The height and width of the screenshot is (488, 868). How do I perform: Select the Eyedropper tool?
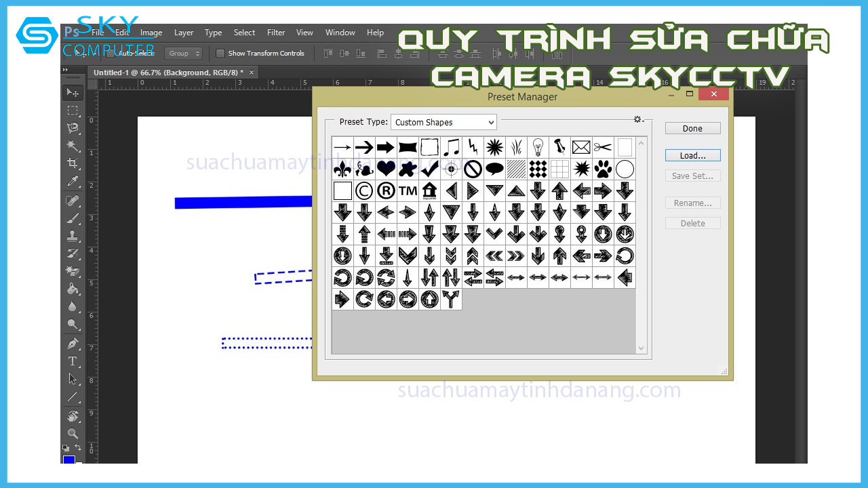click(x=73, y=181)
